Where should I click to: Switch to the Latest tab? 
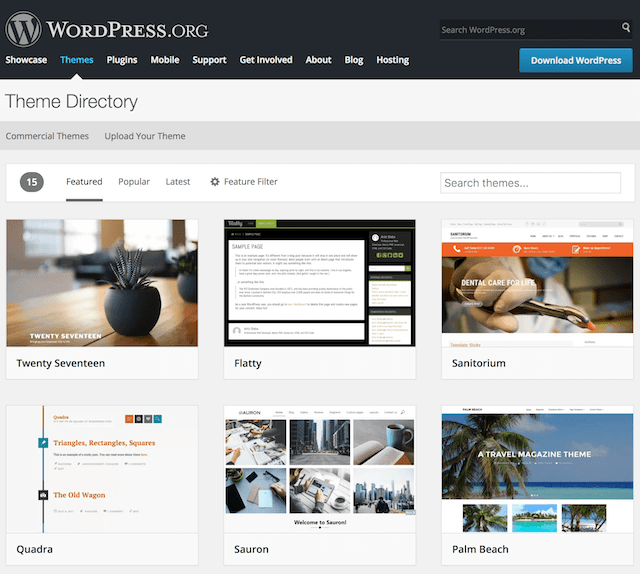(178, 182)
